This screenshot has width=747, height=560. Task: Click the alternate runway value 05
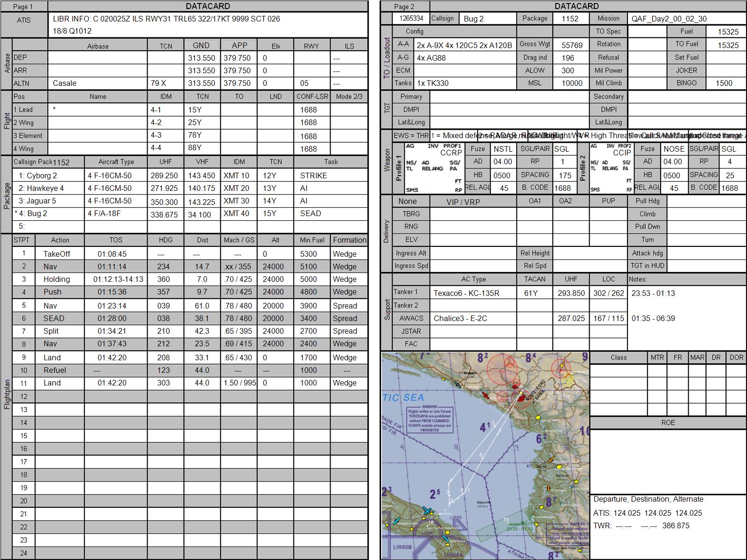[x=304, y=83]
